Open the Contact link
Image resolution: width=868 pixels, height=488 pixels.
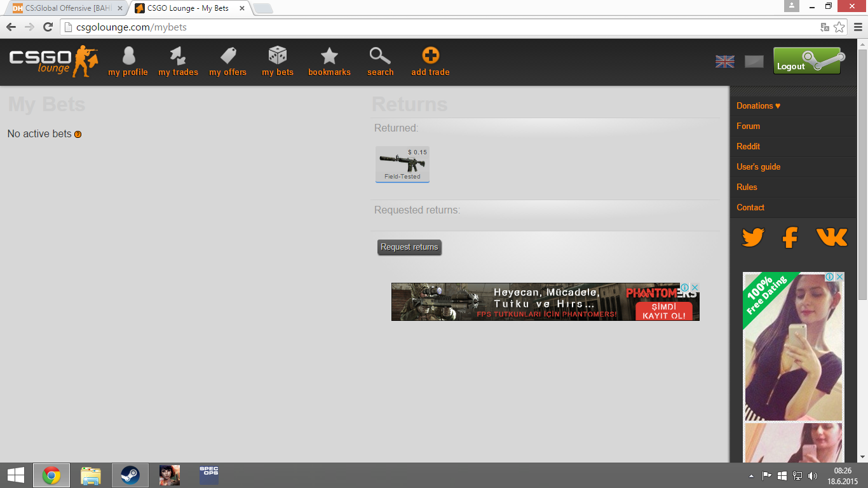tap(750, 207)
